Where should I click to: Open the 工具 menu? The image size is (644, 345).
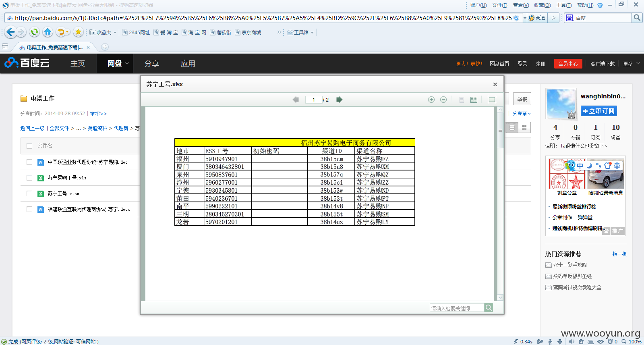564,5
